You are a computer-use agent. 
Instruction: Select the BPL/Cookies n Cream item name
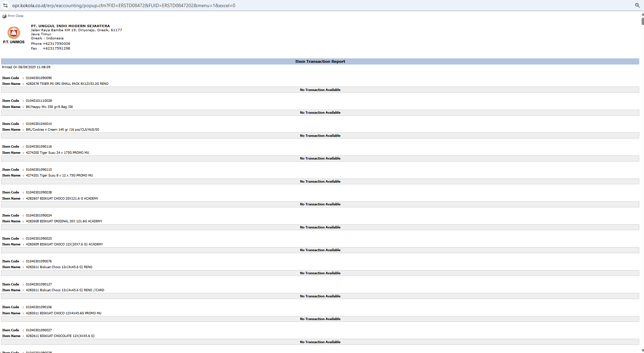(62, 130)
